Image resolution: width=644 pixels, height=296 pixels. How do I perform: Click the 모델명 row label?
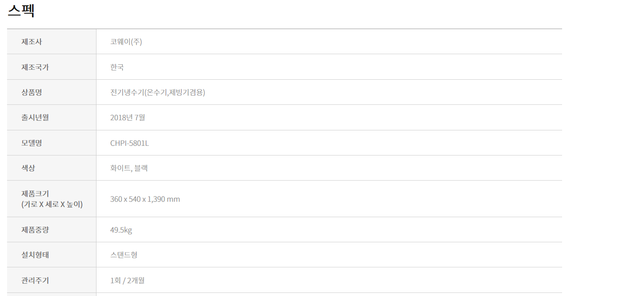(x=32, y=143)
